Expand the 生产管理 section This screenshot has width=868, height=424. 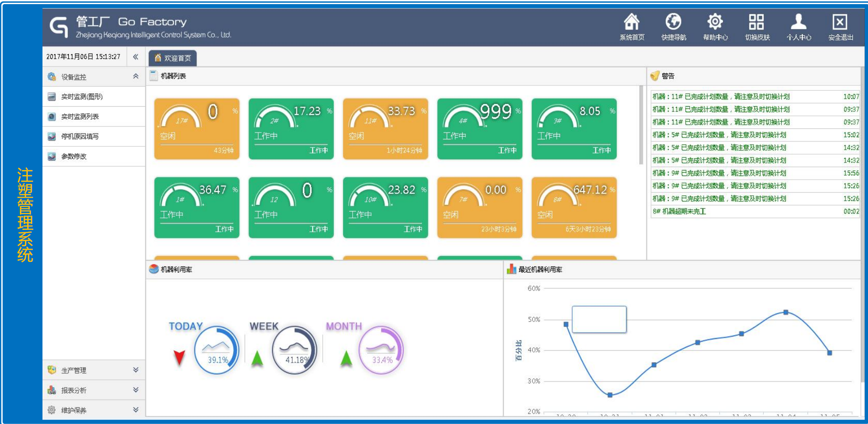tap(136, 370)
